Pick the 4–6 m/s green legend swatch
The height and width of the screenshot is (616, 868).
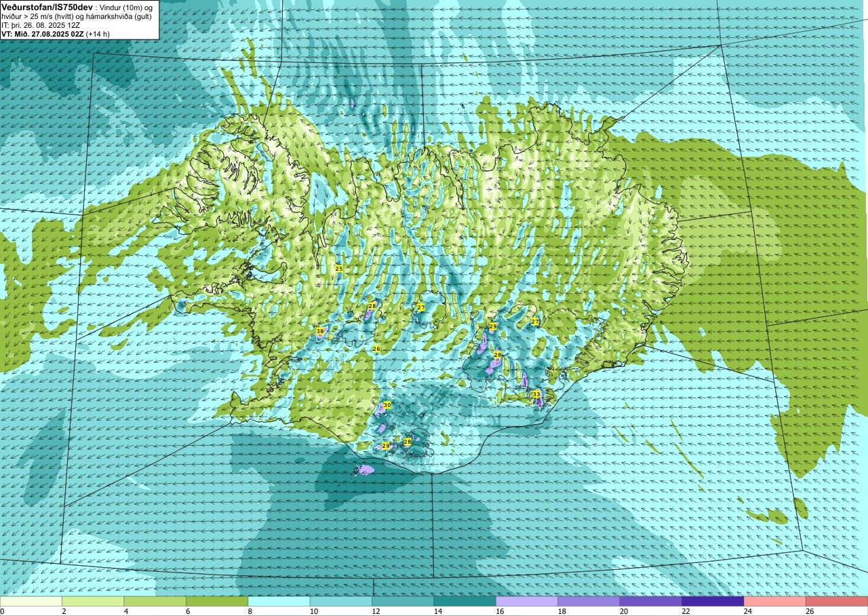tap(155, 601)
